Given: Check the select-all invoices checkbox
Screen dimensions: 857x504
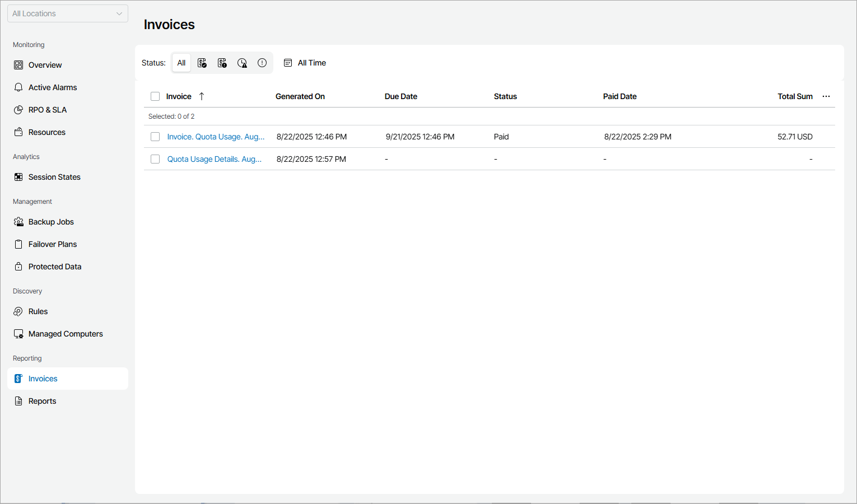Looking at the screenshot, I should tap(155, 96).
